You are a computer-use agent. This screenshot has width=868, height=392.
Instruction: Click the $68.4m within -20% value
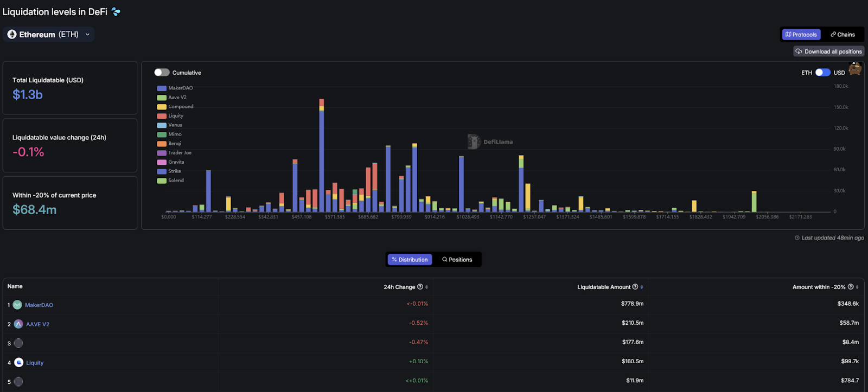tap(35, 209)
